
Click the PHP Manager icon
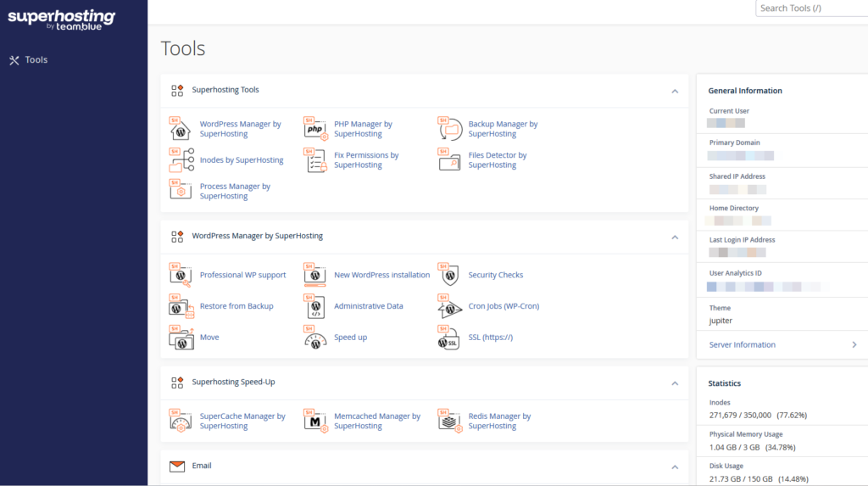(315, 129)
